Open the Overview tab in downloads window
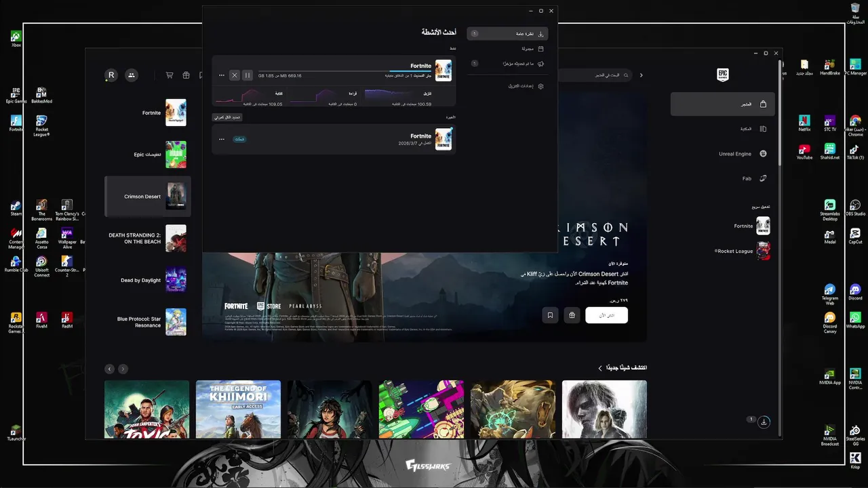868x488 pixels. coord(507,33)
